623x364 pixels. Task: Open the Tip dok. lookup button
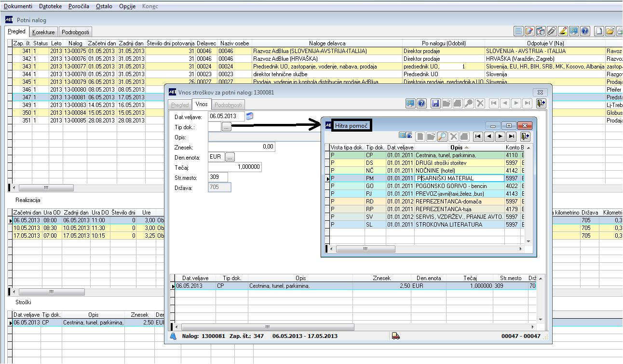click(227, 127)
